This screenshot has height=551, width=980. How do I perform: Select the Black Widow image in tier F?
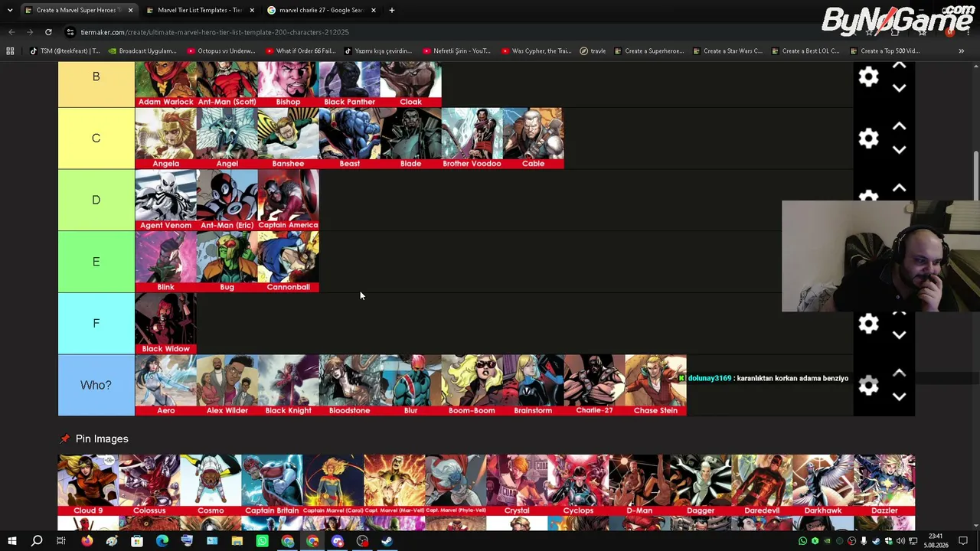tap(165, 324)
